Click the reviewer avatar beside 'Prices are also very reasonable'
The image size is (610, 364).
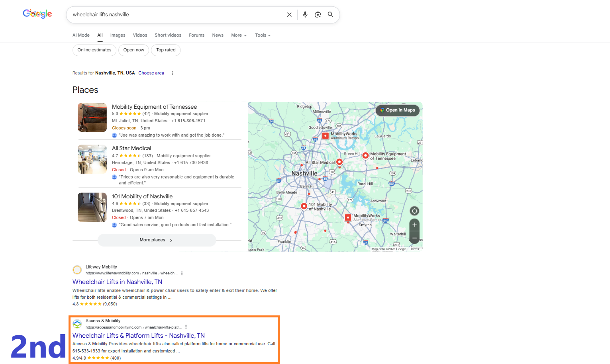(x=114, y=177)
